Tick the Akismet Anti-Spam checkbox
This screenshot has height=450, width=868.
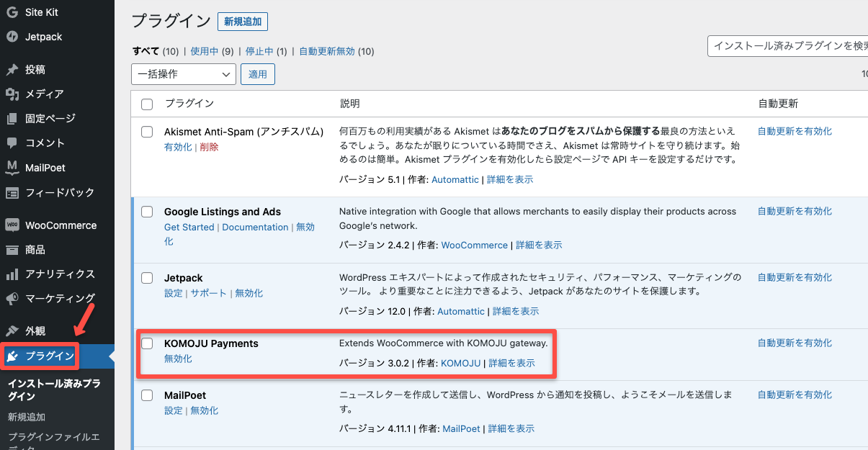pos(147,132)
